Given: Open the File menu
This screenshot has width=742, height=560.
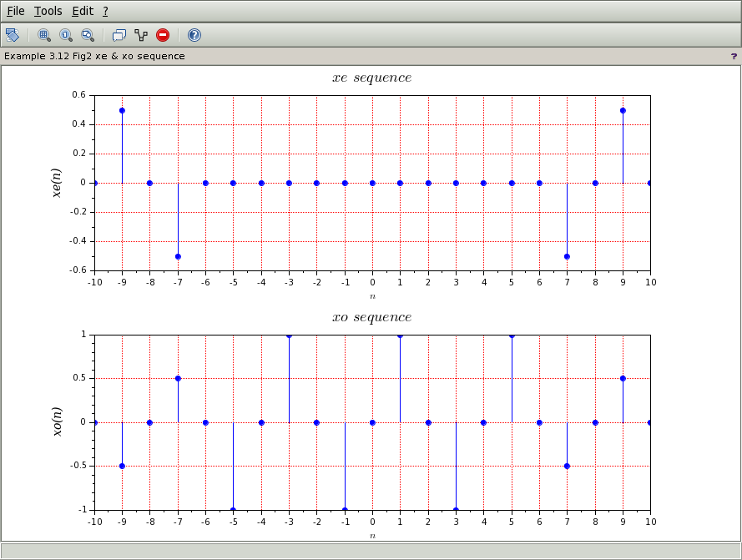Looking at the screenshot, I should click(16, 11).
